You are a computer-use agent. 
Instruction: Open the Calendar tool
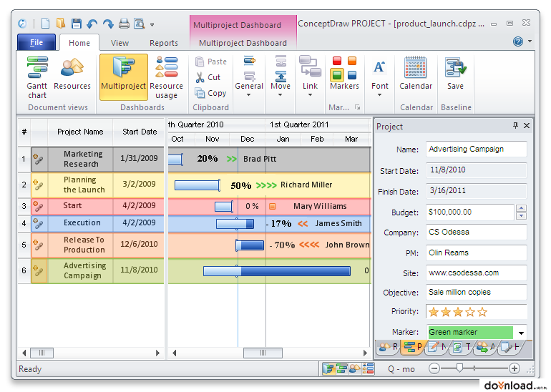[x=415, y=73]
